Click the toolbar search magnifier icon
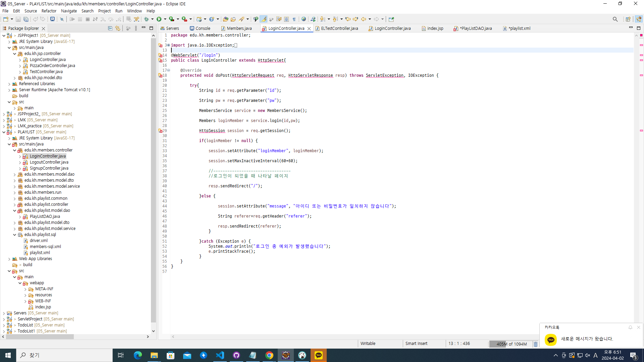 (x=615, y=19)
